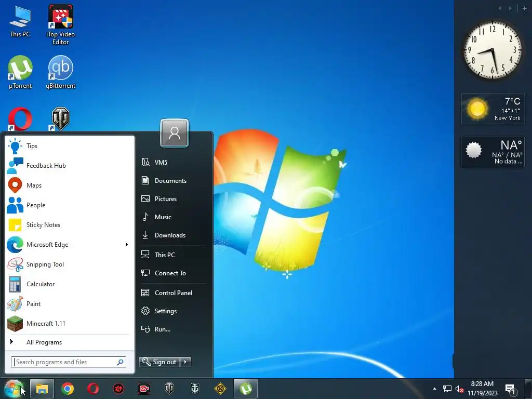Expand Microsoft Edge submenu arrow
Viewport: 532px width, 399px height.
click(127, 245)
